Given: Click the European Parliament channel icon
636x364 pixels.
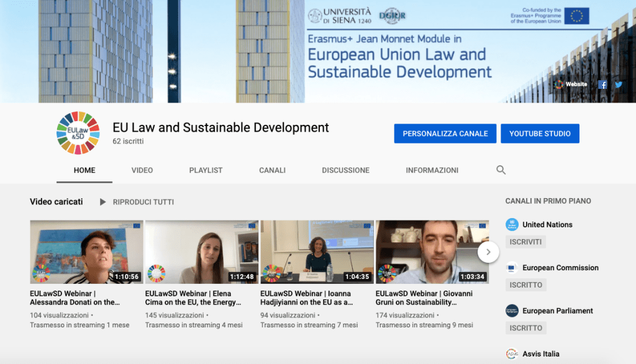Looking at the screenshot, I should coord(512,311).
